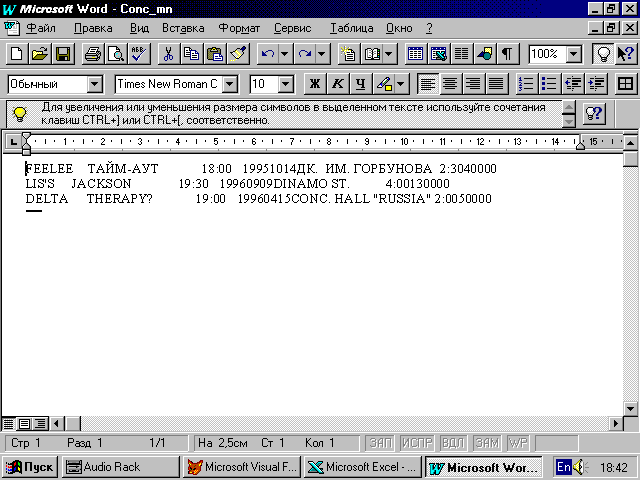Decrease paragraph indent

pyautogui.click(x=573, y=84)
